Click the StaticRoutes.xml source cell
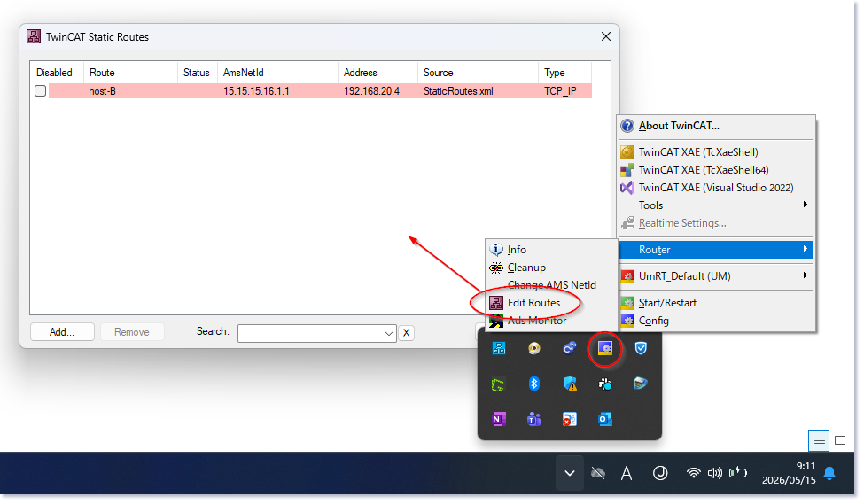Screen dimensions: 864x504 [x=458, y=91]
